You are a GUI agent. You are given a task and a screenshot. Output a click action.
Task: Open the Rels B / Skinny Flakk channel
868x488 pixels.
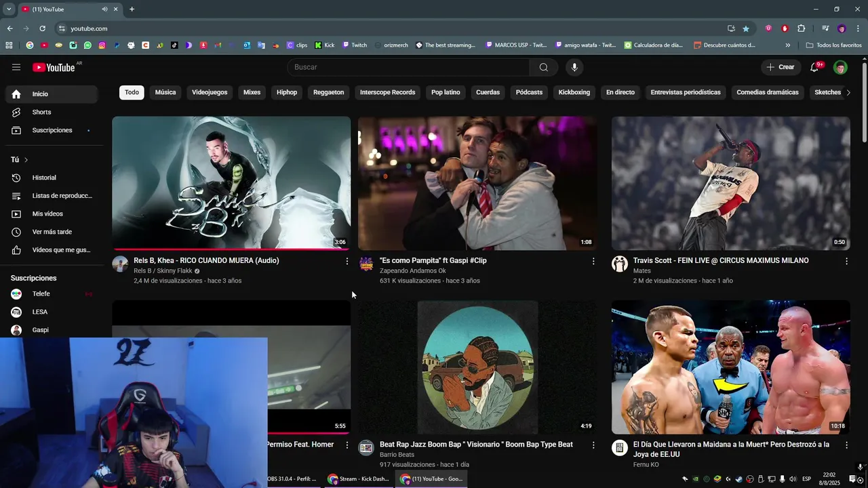[163, 270]
